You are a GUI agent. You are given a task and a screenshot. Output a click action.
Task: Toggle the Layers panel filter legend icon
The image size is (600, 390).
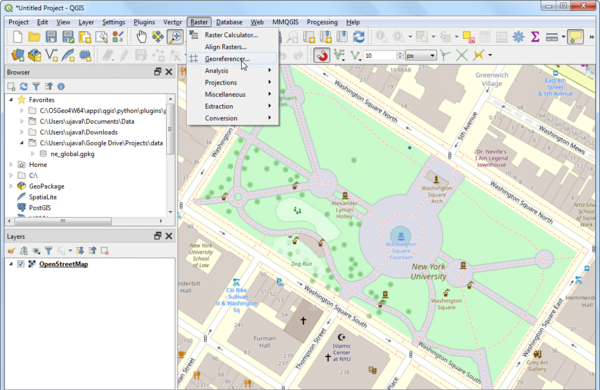49,251
